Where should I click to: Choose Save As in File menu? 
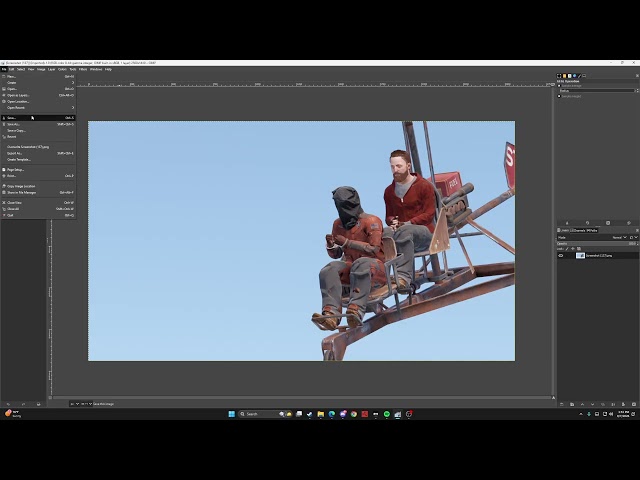(38, 124)
